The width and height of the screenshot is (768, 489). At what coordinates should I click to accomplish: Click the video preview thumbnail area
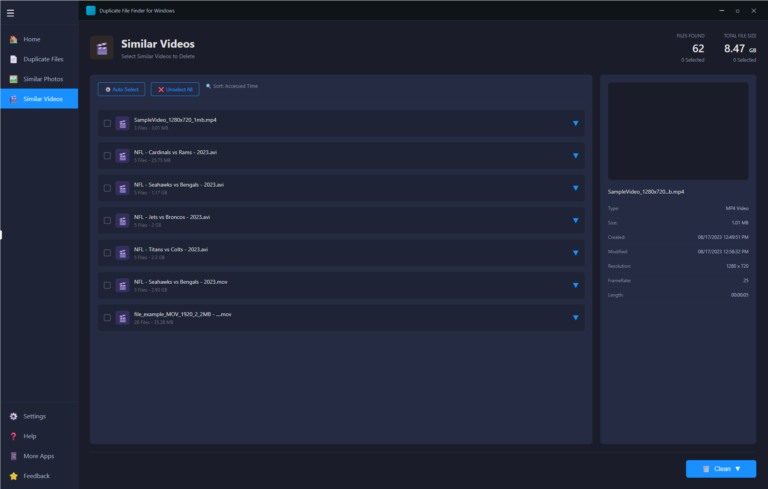point(678,131)
